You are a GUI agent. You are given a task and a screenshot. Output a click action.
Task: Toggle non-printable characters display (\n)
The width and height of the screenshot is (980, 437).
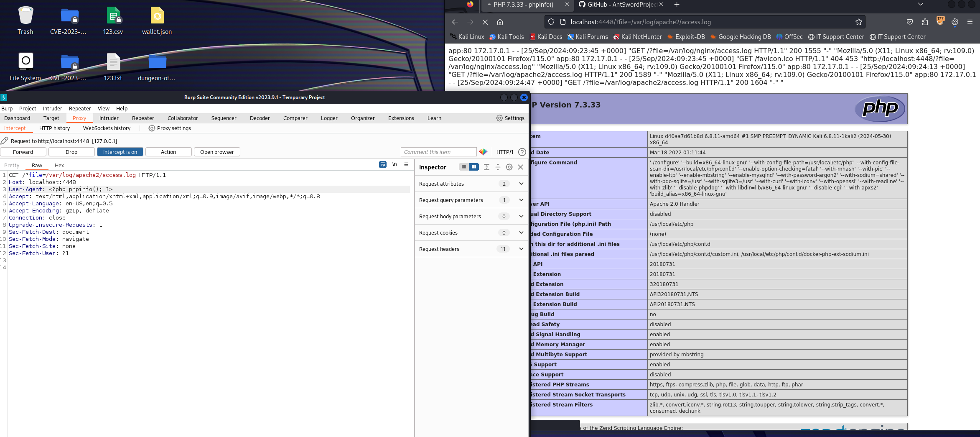pos(395,165)
